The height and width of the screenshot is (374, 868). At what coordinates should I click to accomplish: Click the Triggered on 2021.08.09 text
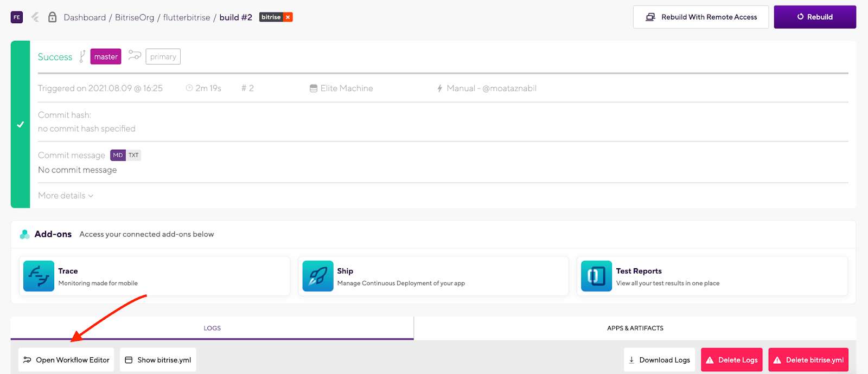click(100, 88)
